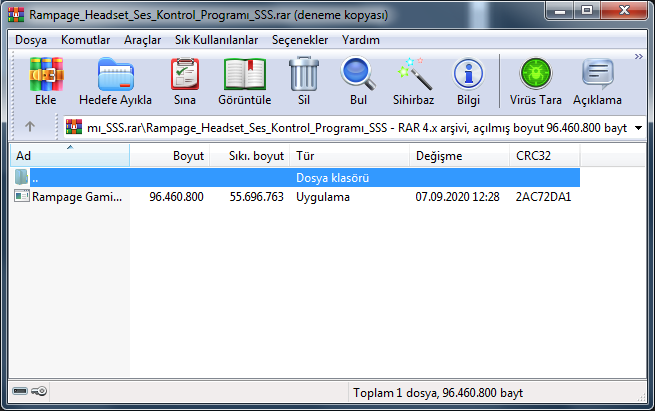
Task: Expand hidden toolbar buttons chevron
Action: pyautogui.click(x=639, y=56)
